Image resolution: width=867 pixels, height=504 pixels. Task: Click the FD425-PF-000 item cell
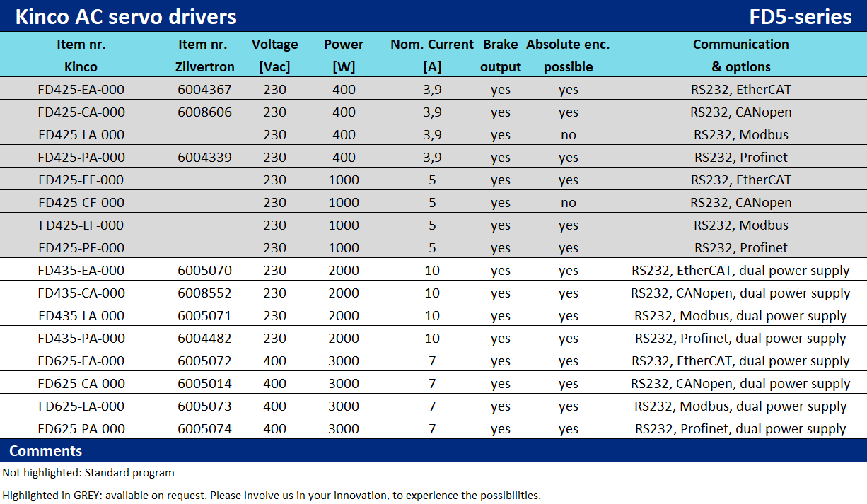(81, 248)
